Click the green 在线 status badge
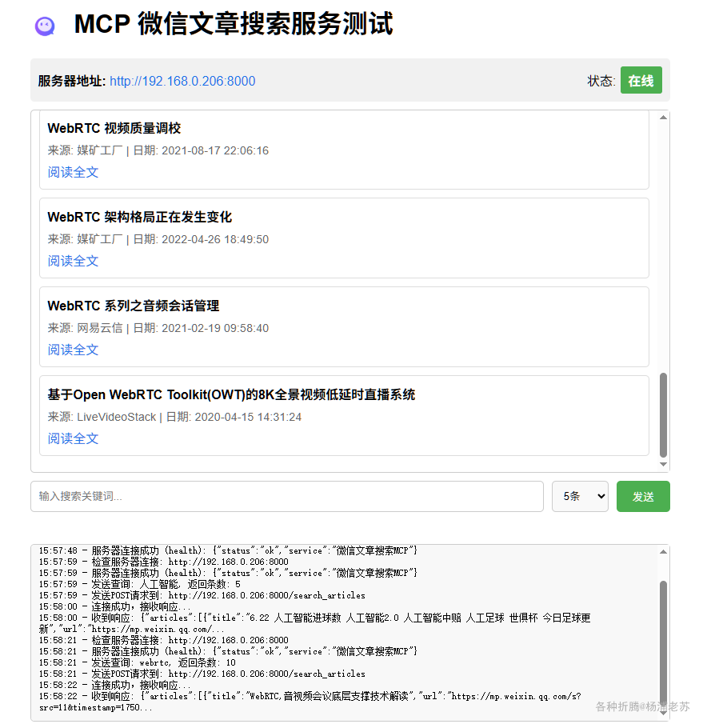 pyautogui.click(x=641, y=81)
